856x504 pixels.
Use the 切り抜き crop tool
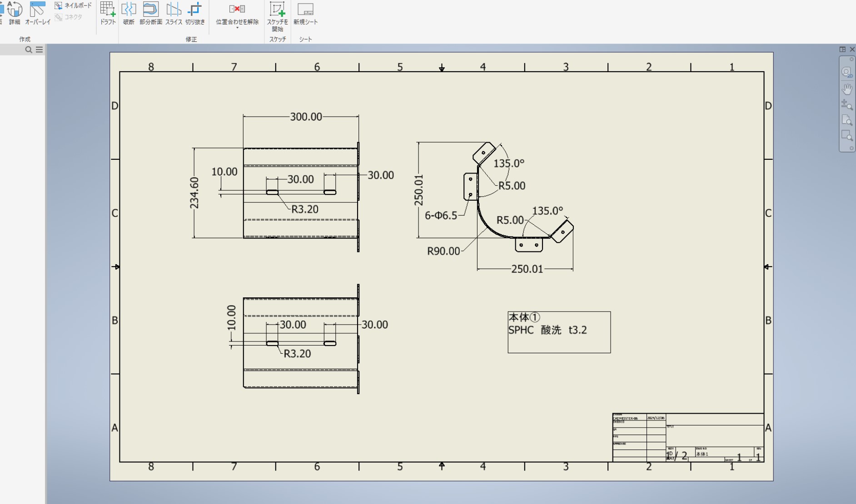[x=195, y=14]
